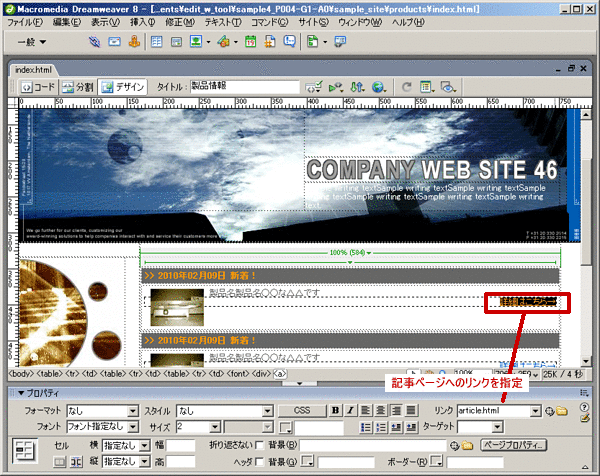The height and width of the screenshot is (476, 600).
Task: Open the フォント dropdown
Action: pos(133,427)
